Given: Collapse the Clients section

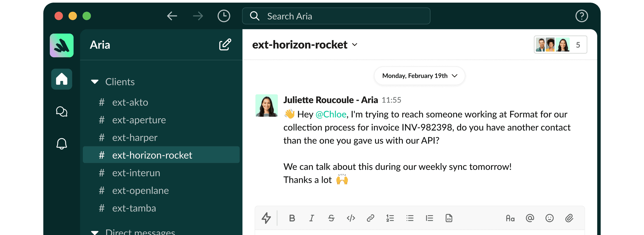Looking at the screenshot, I should coord(95,82).
